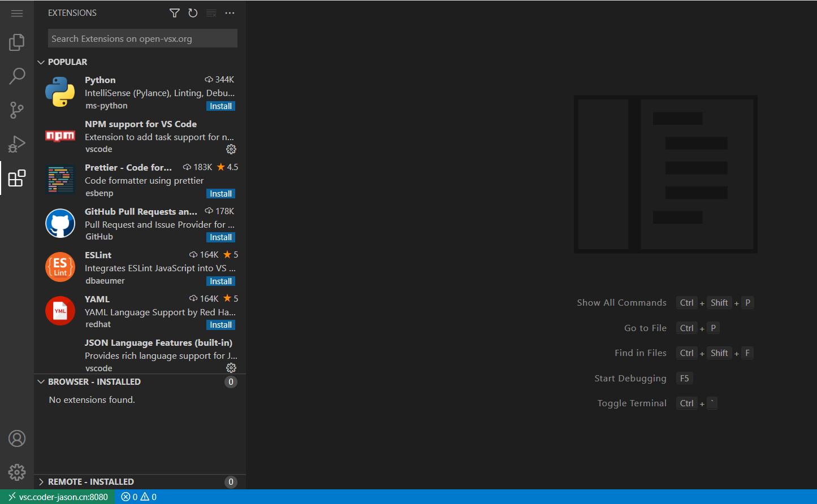
Task: Select the GitHub extension logo
Action: coord(60,224)
